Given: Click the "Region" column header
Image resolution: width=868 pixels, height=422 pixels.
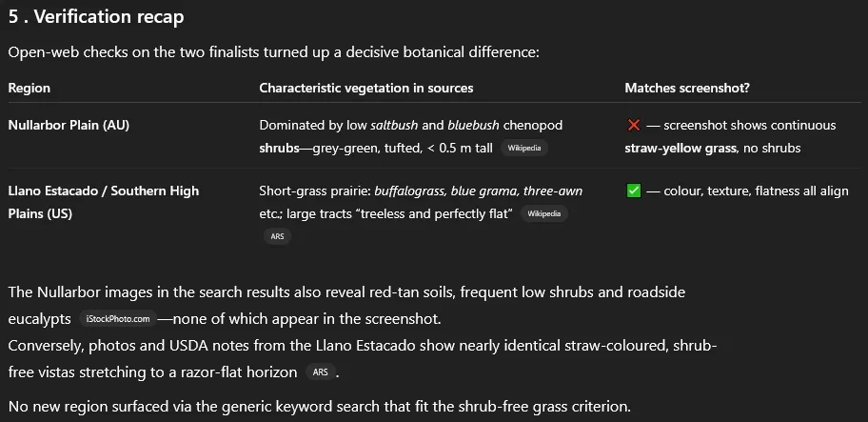Looking at the screenshot, I should point(30,88).
